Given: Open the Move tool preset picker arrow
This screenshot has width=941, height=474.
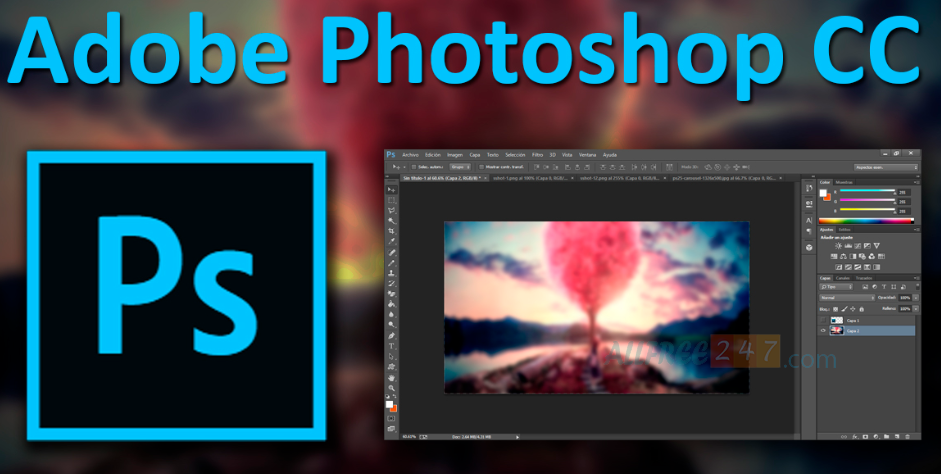Looking at the screenshot, I should [x=404, y=167].
